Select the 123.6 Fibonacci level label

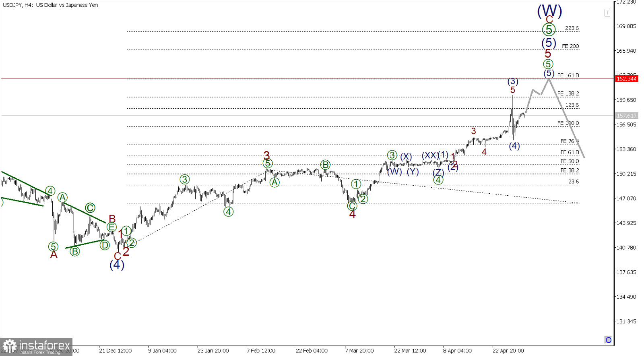(x=572, y=105)
